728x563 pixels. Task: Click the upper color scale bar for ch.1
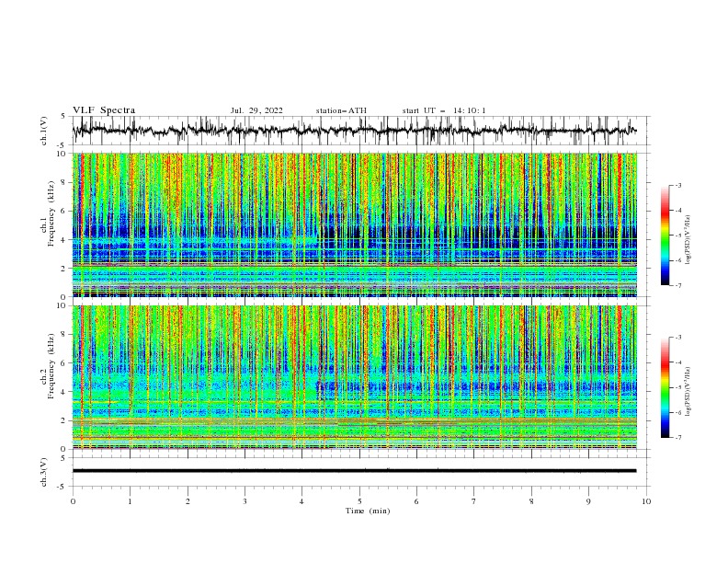tap(665, 236)
